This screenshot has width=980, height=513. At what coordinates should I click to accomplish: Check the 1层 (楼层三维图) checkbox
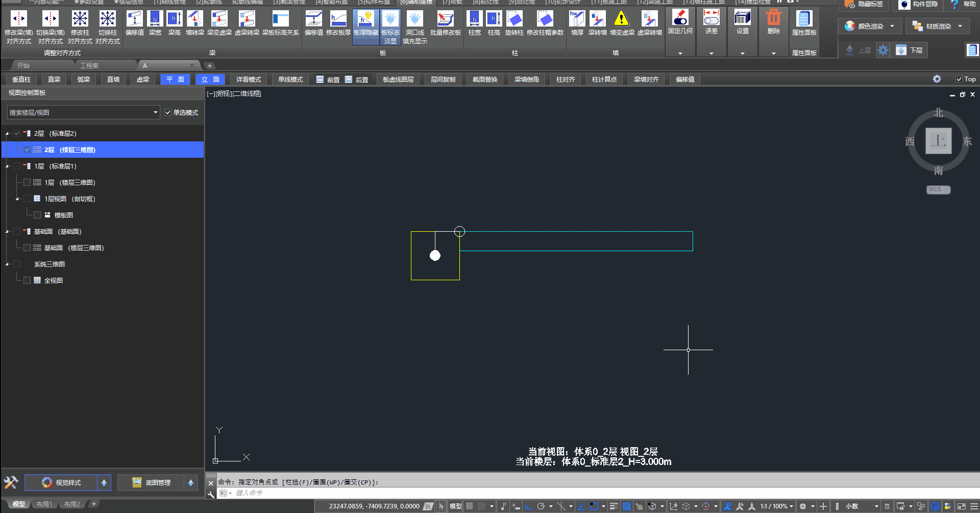click(x=27, y=182)
